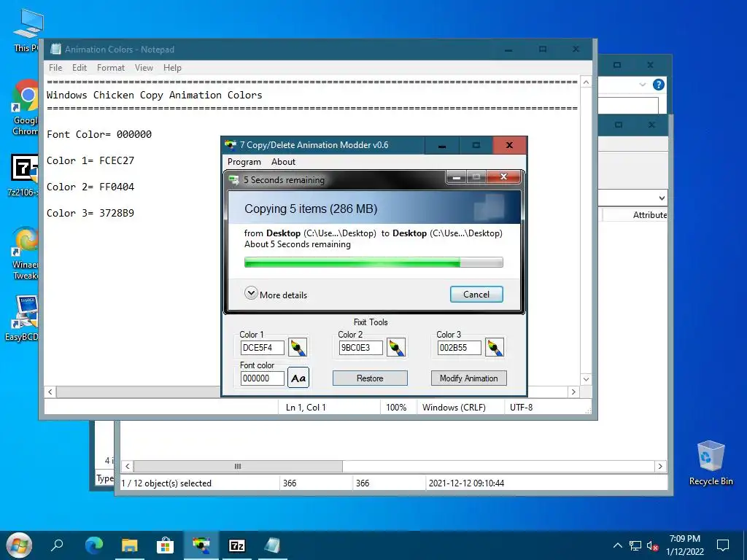Click 7-Zip horizontal scrollbar thumb

[238, 466]
